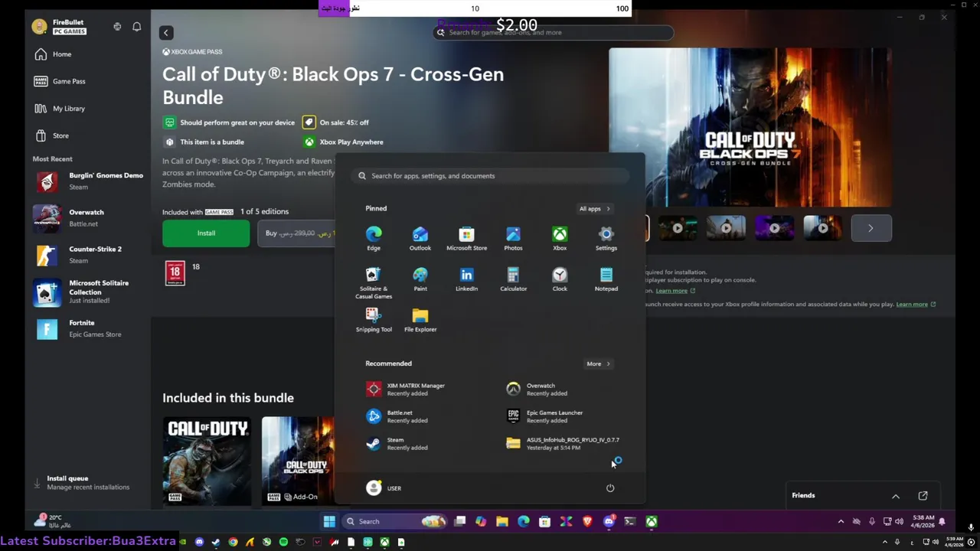Screen dimensions: 980x551
Task: Click the Black Ops 7 hero image
Action: point(750,128)
